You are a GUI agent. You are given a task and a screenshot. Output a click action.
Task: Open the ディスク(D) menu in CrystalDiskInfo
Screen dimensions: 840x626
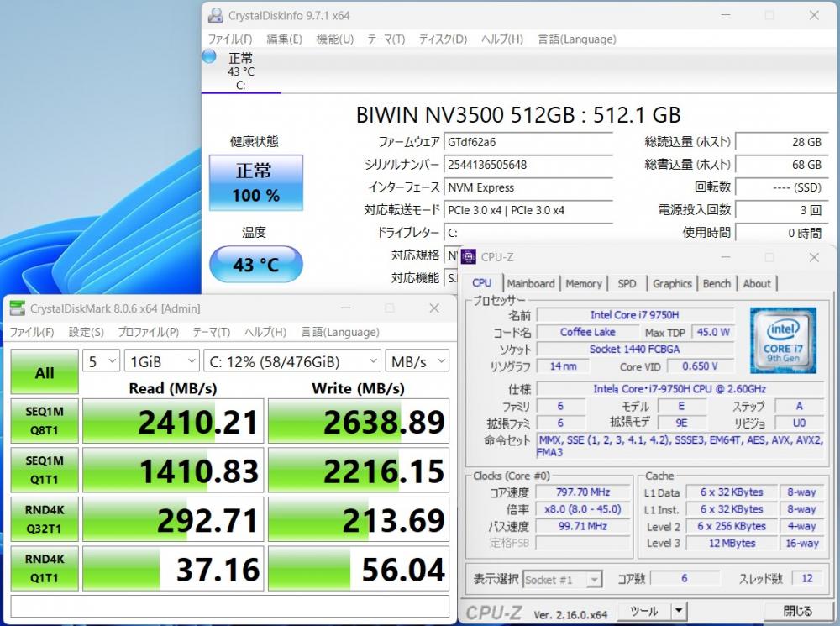443,39
